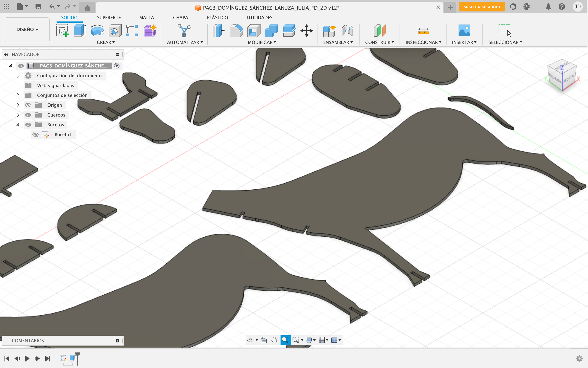Select the extrude feature in the timeline
The image size is (588, 368).
72,358
